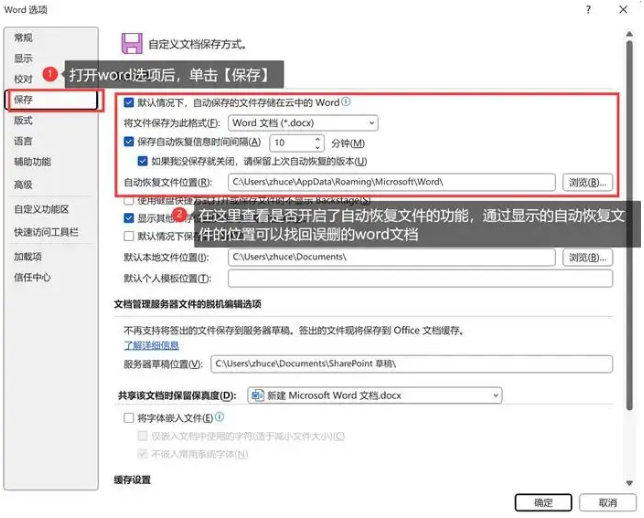This screenshot has width=644, height=518.
Task: Click info icon beside embed fonts option
Action: tap(220, 417)
